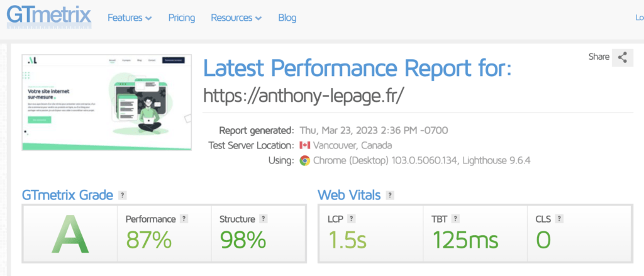The height and width of the screenshot is (276, 644).
Task: Show help for Structure score
Action: [264, 219]
